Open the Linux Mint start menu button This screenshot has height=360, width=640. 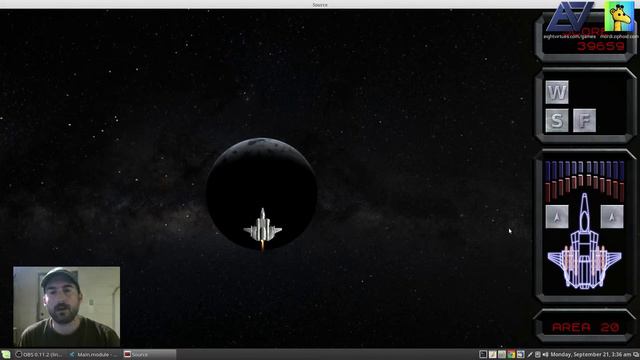click(x=6, y=354)
